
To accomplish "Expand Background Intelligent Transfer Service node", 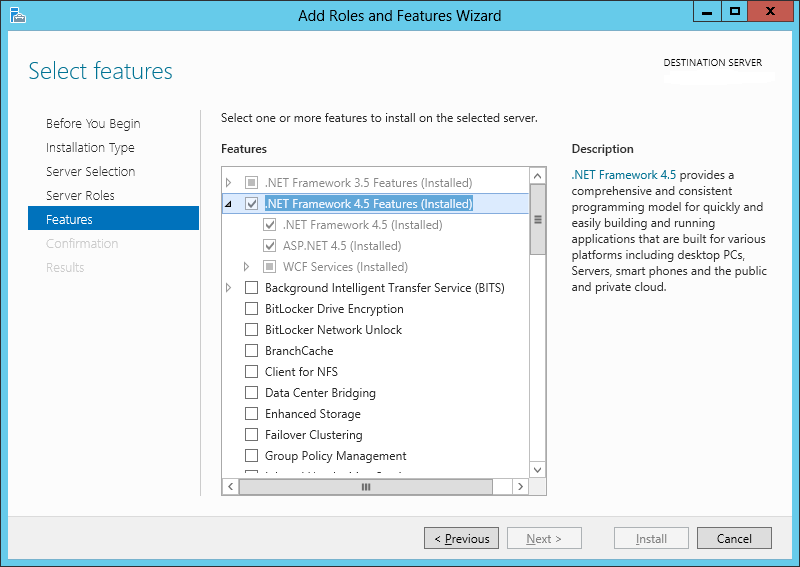I will pos(229,288).
